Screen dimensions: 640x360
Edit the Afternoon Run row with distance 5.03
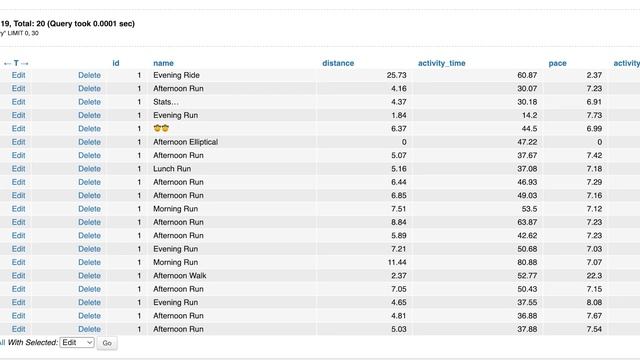point(18,329)
